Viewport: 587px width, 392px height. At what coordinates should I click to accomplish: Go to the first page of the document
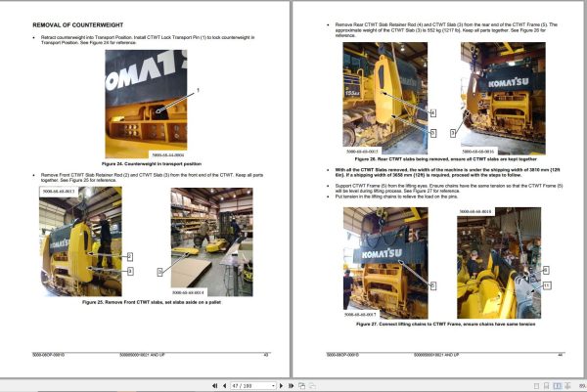pyautogui.click(x=214, y=385)
